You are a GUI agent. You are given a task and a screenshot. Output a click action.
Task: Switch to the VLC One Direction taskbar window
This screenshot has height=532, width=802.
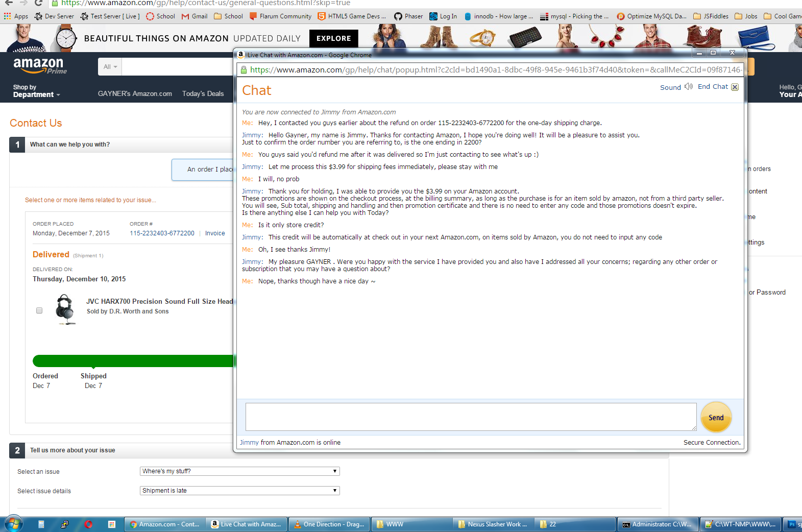[329, 524]
